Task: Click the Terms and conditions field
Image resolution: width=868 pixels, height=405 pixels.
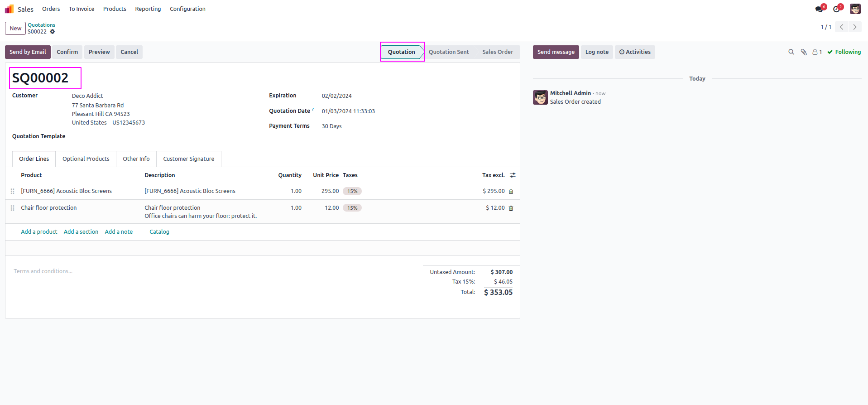Action: pos(43,271)
